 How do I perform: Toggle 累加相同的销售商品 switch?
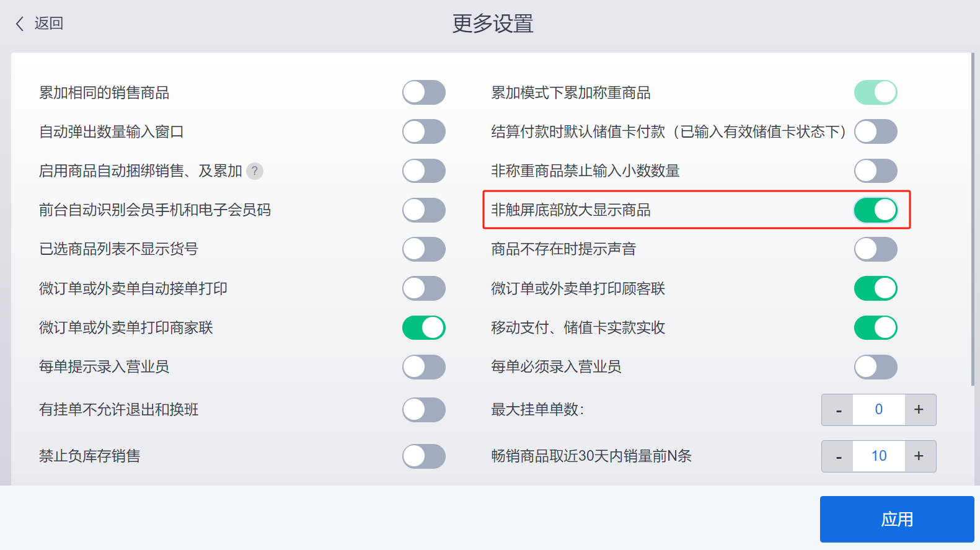tap(424, 92)
